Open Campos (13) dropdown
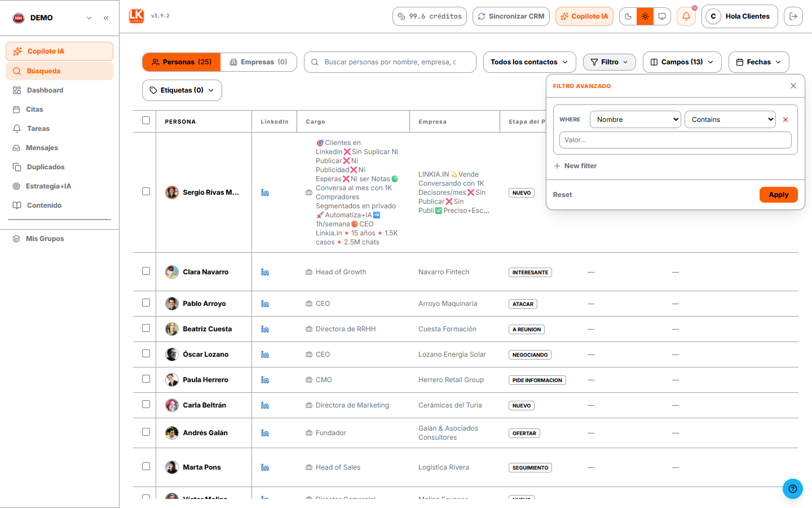 pyautogui.click(x=682, y=62)
